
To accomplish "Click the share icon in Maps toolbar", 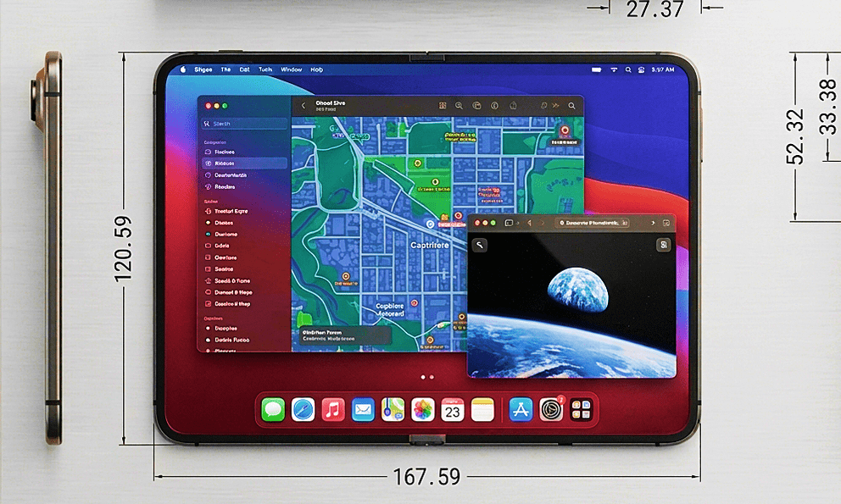I will point(514,106).
